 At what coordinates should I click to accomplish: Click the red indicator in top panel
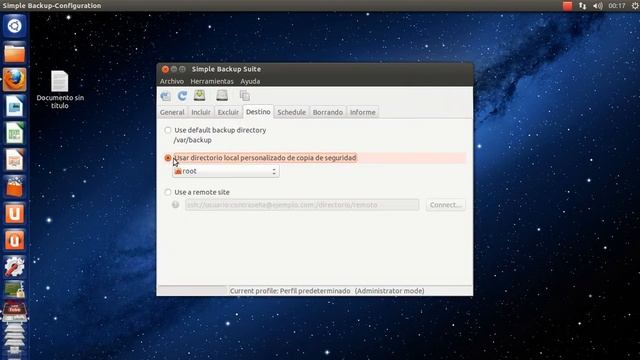567,6
